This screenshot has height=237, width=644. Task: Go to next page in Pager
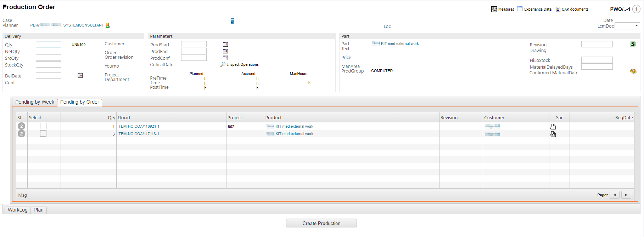(x=626, y=195)
